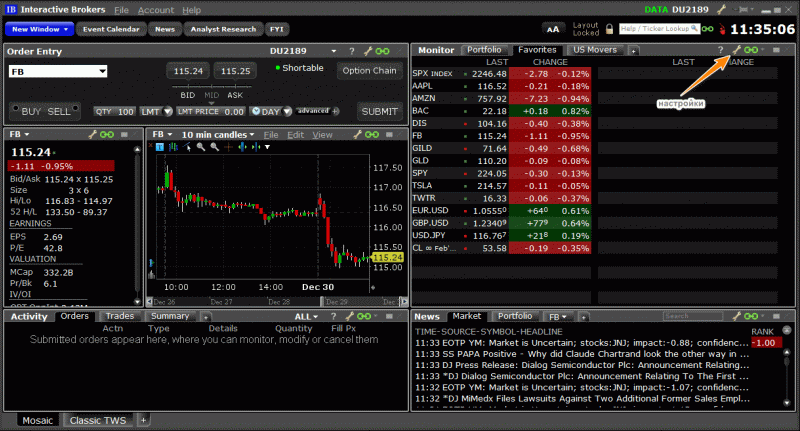Screen dimensions: 800x431
Task: Open Monitor panel help question mark
Action: pos(720,49)
